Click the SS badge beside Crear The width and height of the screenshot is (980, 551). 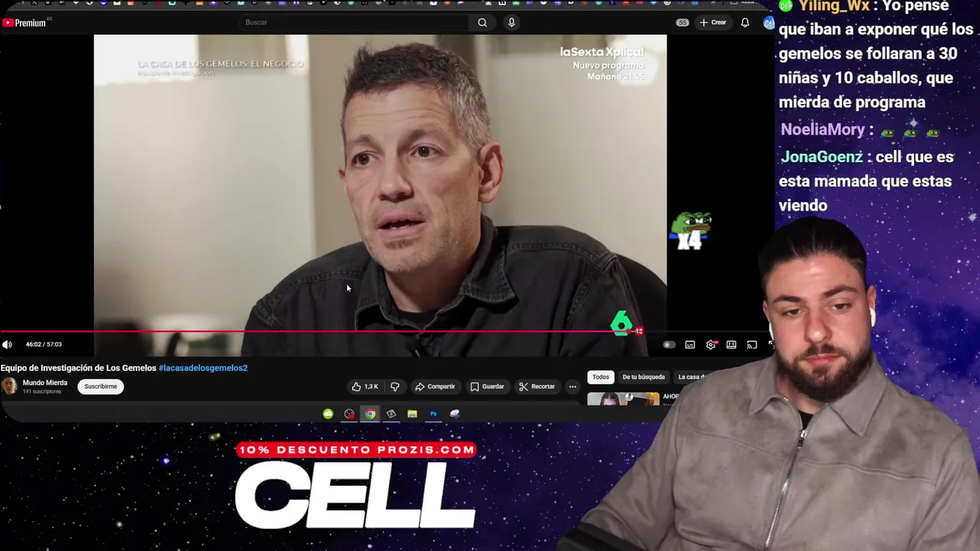pyautogui.click(x=682, y=22)
